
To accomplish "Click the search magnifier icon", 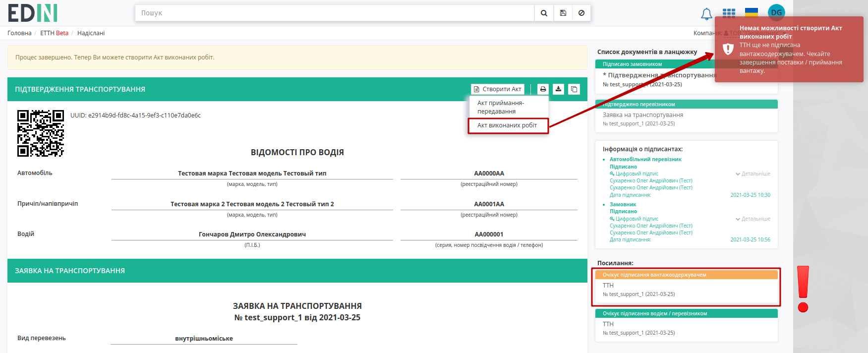I will 544,13.
